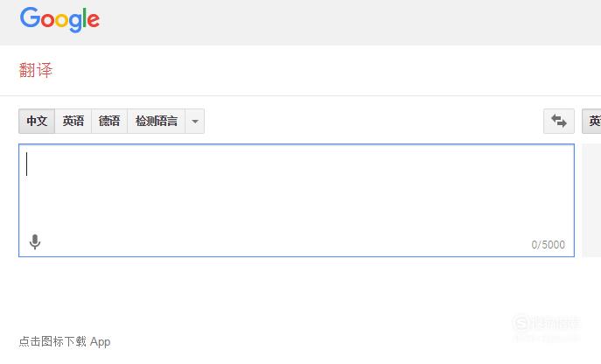Viewport: 601px width, 364px height.
Task: Click the word App in download prompt
Action: point(100,341)
